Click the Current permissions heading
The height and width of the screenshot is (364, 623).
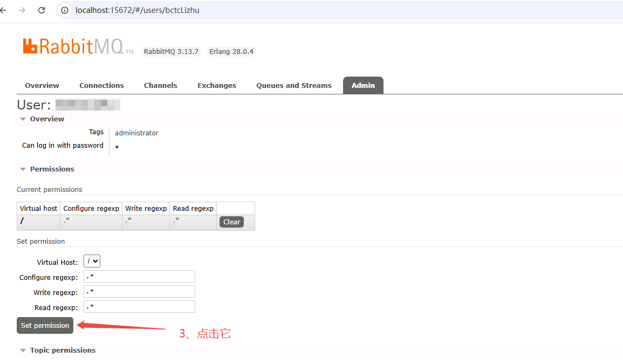(x=49, y=190)
